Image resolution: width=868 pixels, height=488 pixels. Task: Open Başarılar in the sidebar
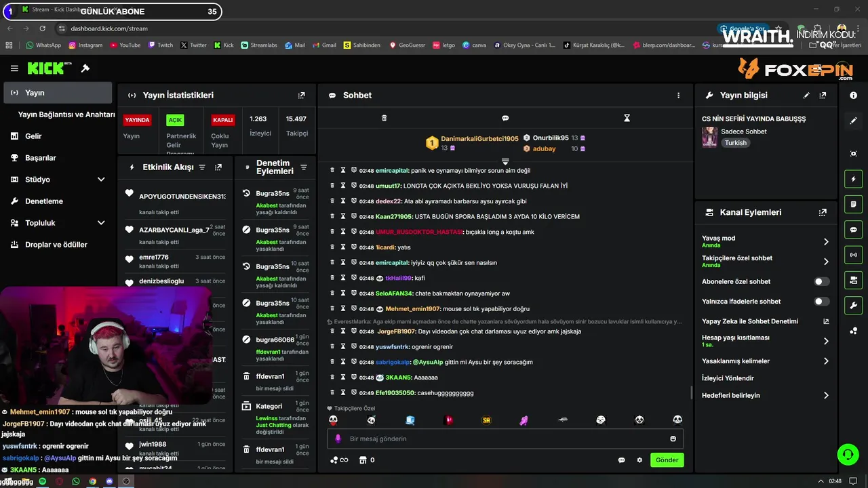(x=57, y=158)
